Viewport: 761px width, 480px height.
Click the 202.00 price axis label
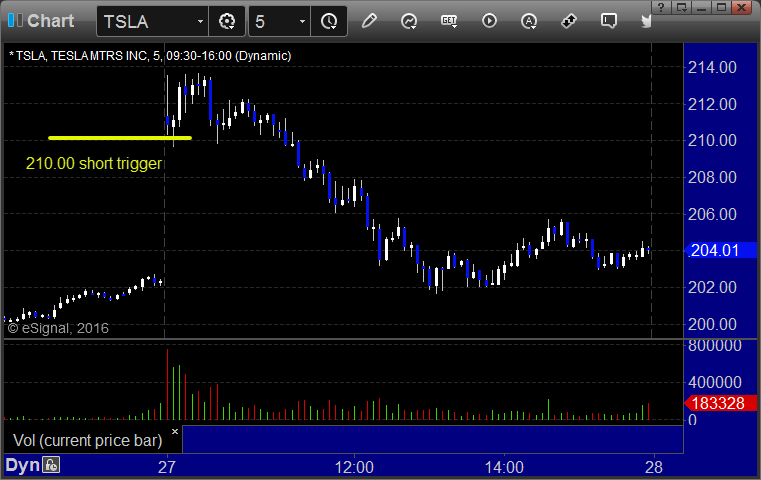click(x=712, y=287)
